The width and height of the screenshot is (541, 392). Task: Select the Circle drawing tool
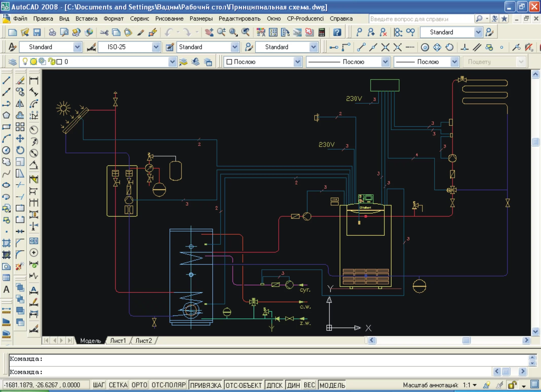[6, 150]
